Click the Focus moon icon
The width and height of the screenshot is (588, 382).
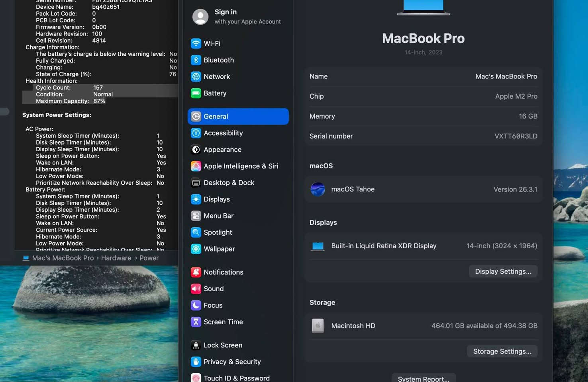[x=196, y=305]
